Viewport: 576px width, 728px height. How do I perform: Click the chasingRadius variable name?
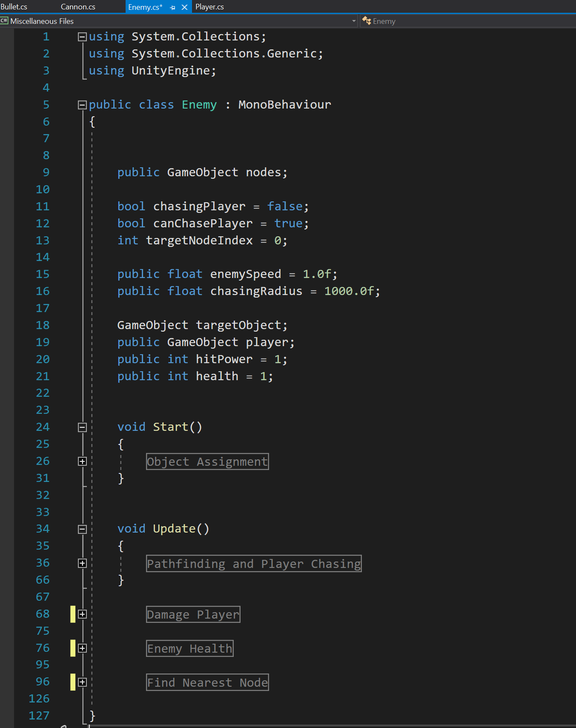256,291
